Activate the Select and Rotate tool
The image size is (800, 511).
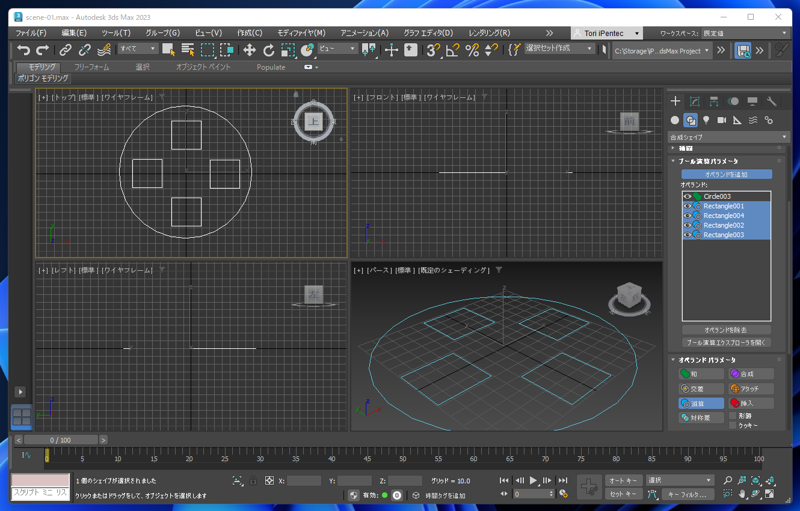pyautogui.click(x=268, y=50)
